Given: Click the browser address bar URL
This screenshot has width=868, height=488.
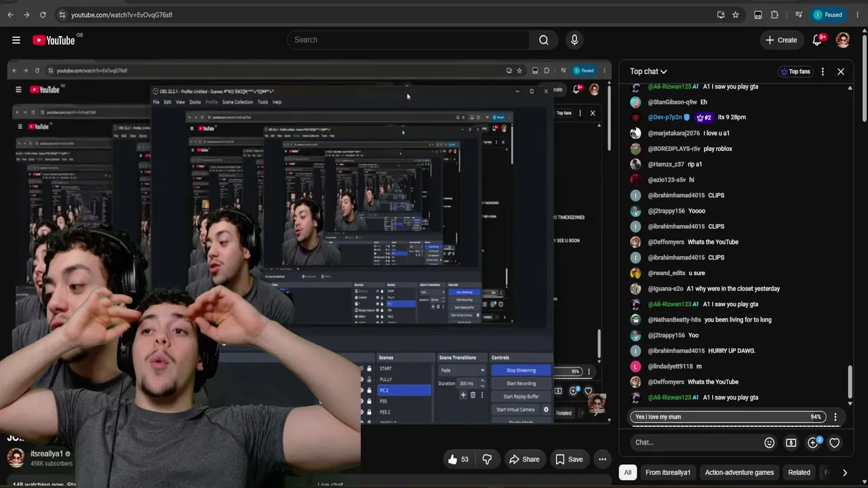Looking at the screenshot, I should [x=121, y=14].
